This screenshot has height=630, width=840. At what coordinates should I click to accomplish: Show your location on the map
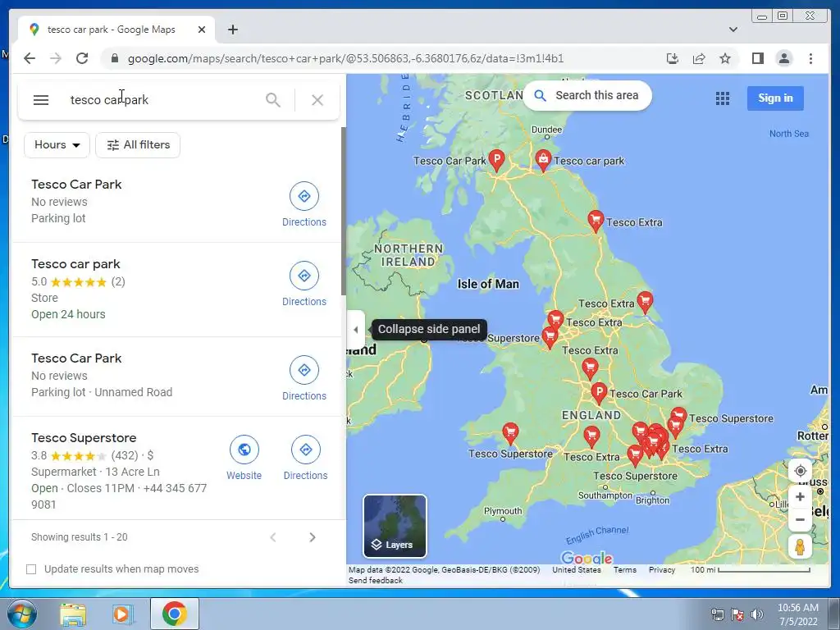pyautogui.click(x=800, y=471)
